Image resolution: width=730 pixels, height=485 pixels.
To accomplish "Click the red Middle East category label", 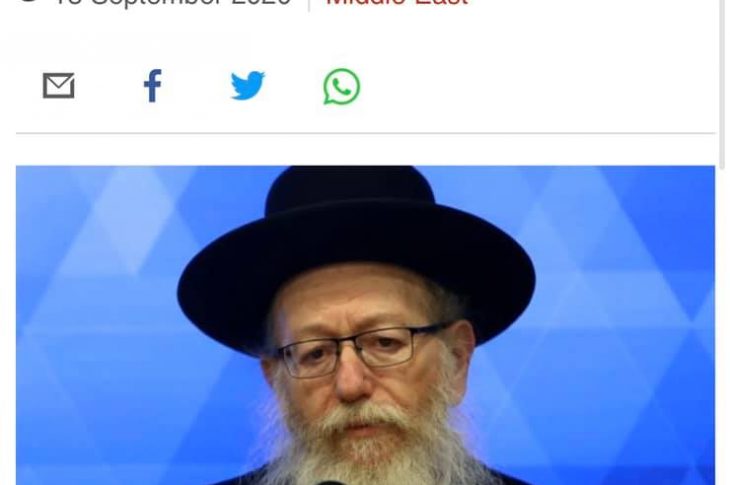I will pos(397,2).
